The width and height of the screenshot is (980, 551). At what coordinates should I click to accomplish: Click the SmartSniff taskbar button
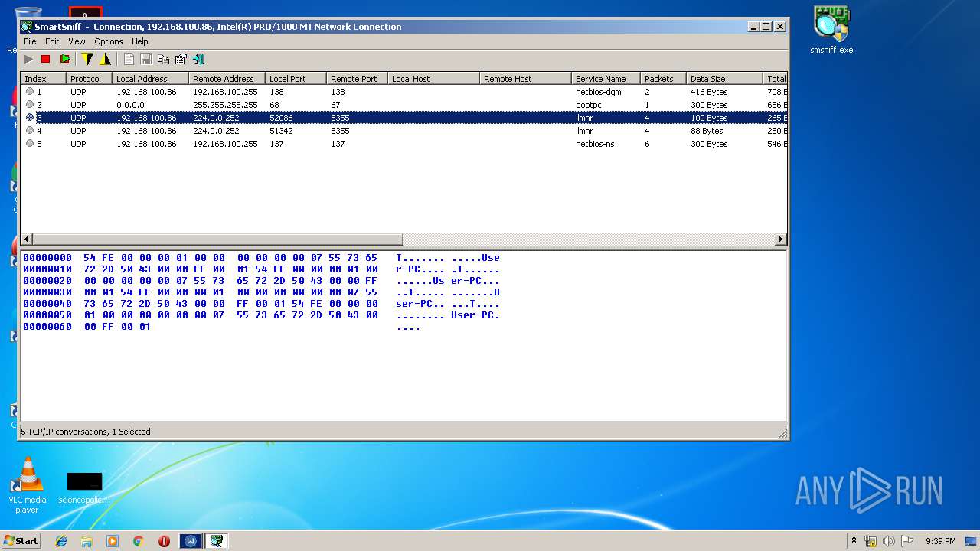[217, 541]
